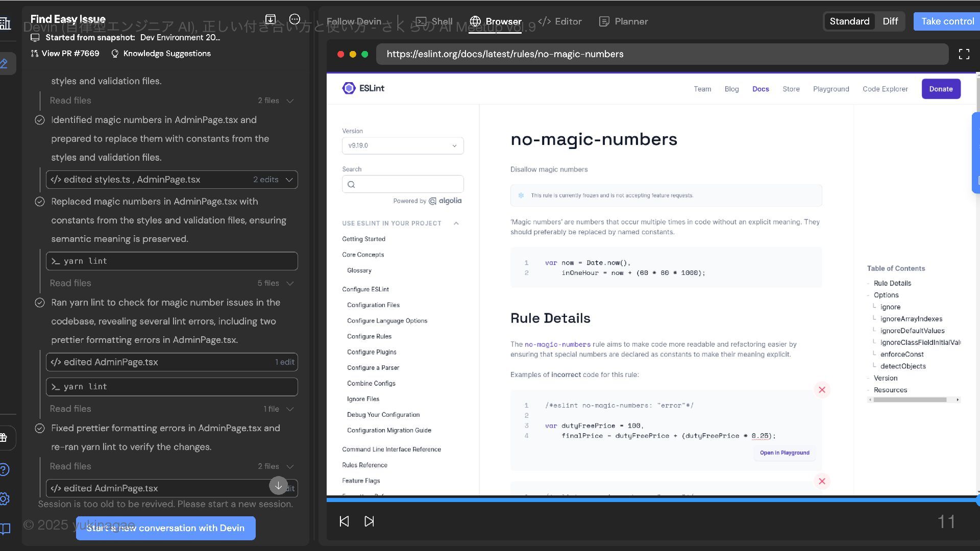980x551 pixels.
Task: Click the Take control button
Action: tap(947, 21)
